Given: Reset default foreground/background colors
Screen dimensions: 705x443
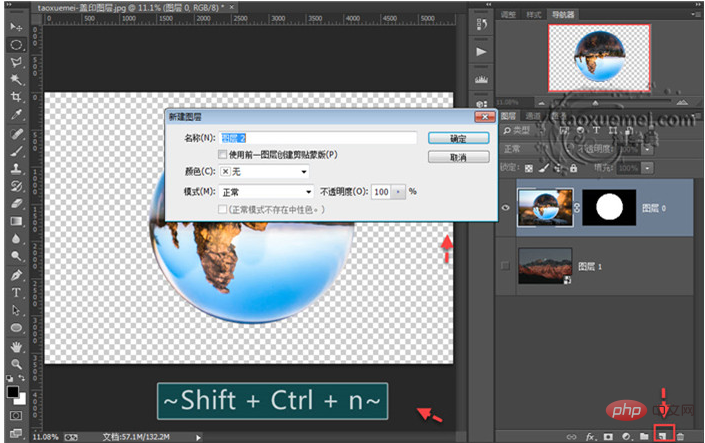Looking at the screenshot, I should point(9,378).
